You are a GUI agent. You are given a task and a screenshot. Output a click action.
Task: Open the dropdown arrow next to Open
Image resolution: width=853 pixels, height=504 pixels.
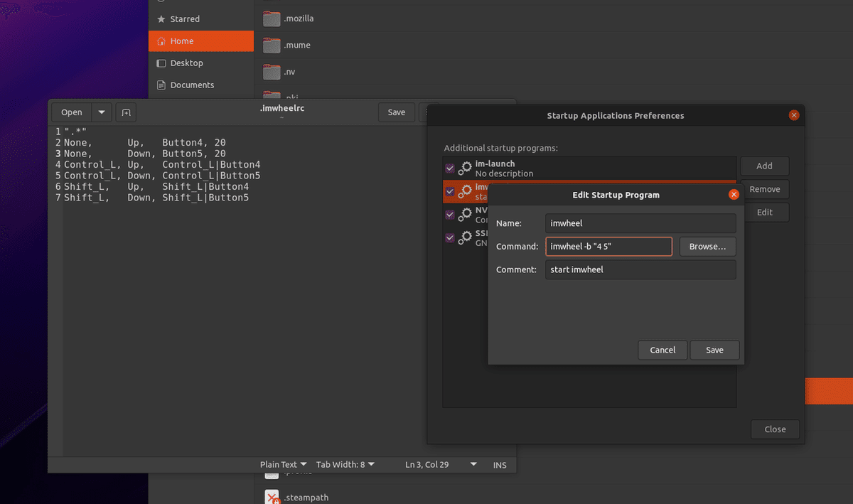coord(100,112)
